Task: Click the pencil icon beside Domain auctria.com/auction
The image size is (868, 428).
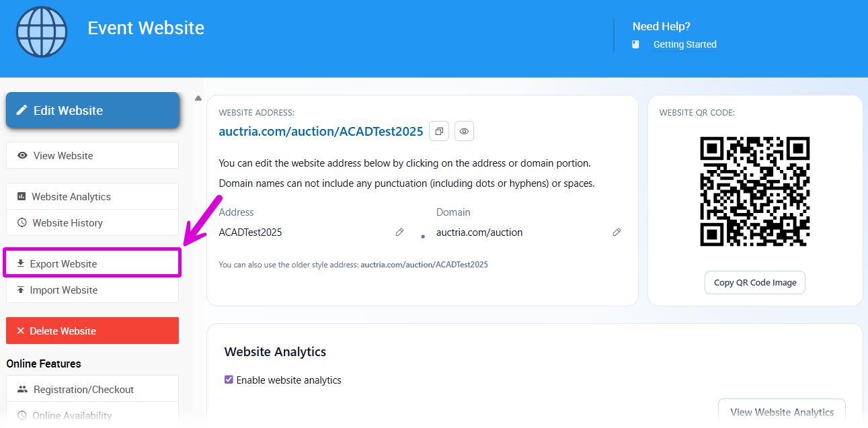Action: pos(617,232)
